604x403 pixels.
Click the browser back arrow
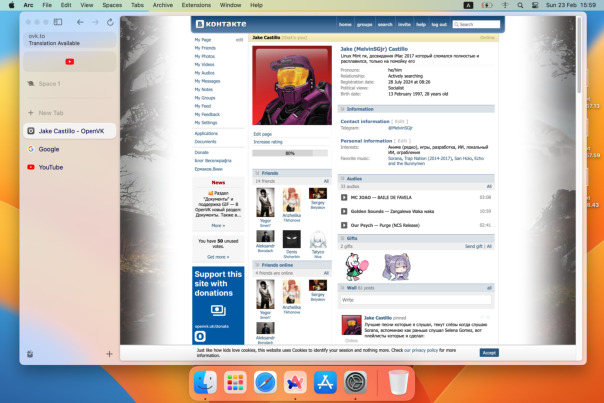[80, 21]
